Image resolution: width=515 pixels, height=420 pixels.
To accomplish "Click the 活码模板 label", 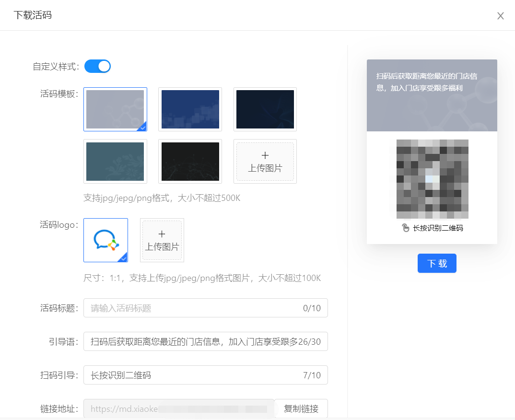I will point(59,94).
